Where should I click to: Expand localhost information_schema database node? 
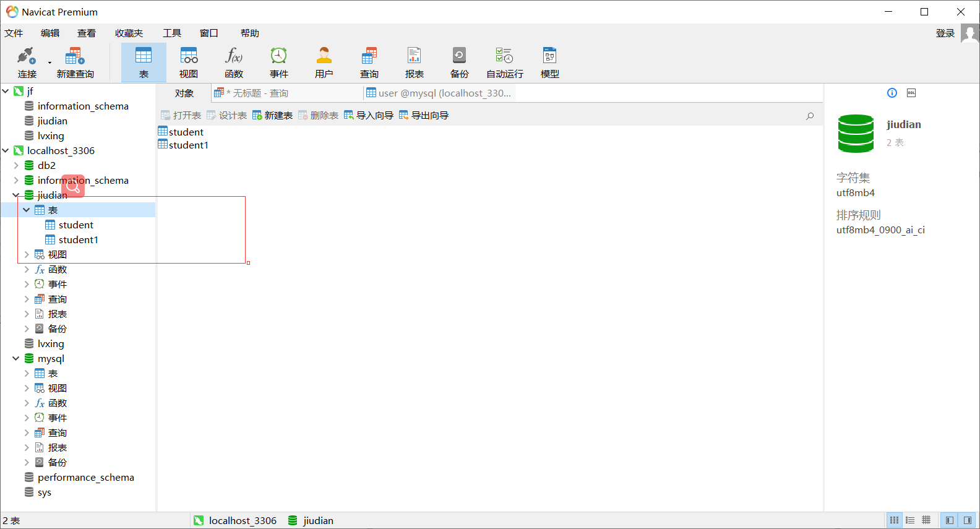coord(16,180)
